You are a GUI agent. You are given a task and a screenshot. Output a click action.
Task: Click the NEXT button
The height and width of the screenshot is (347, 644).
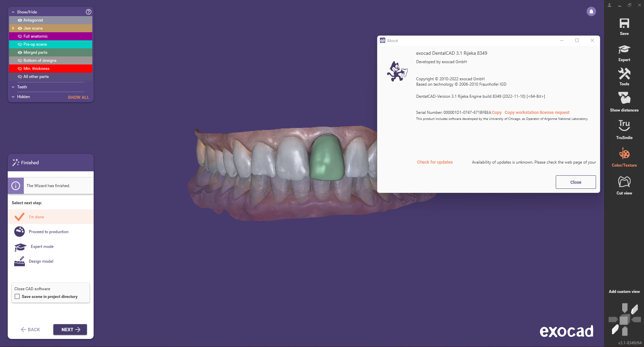(x=70, y=330)
